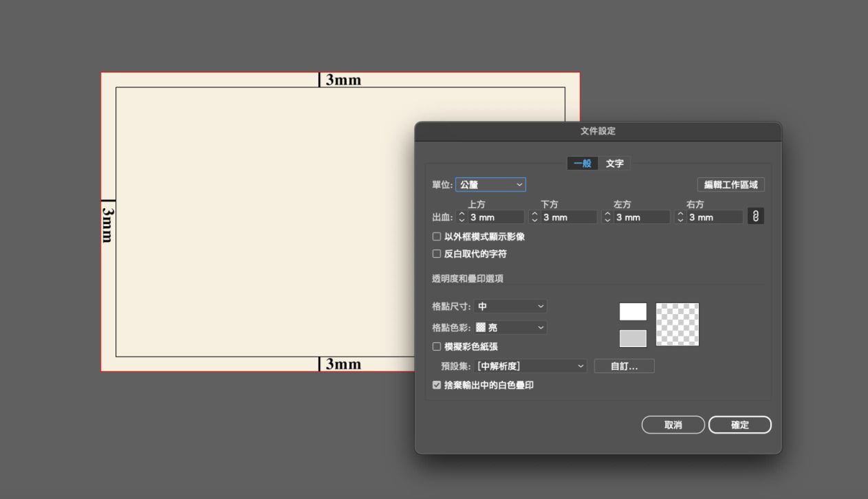
Task: Switch to the 文字 tab
Action: coord(615,164)
